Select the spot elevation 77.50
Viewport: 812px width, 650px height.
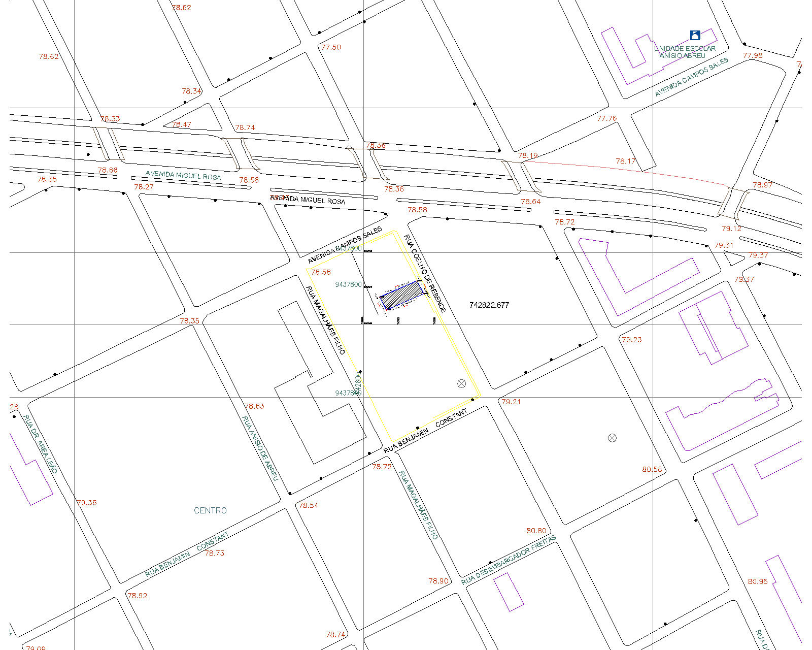click(331, 47)
